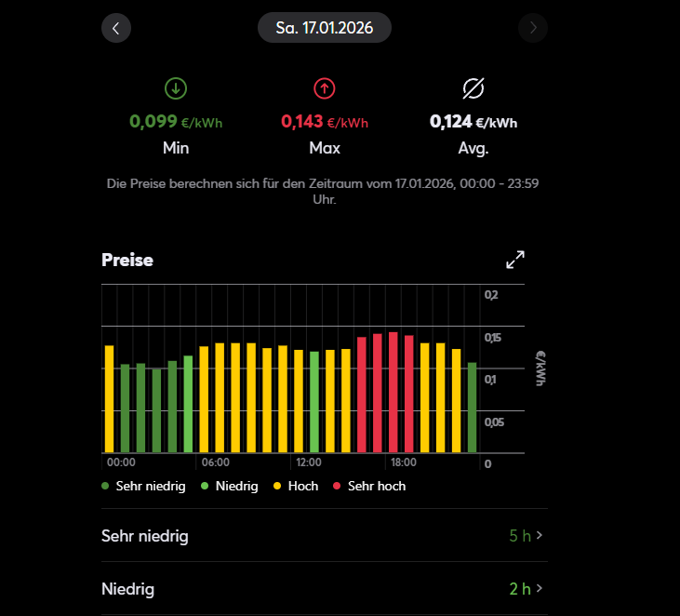Expand the Preise chart to fullscreen
680x616 pixels.
[515, 260]
